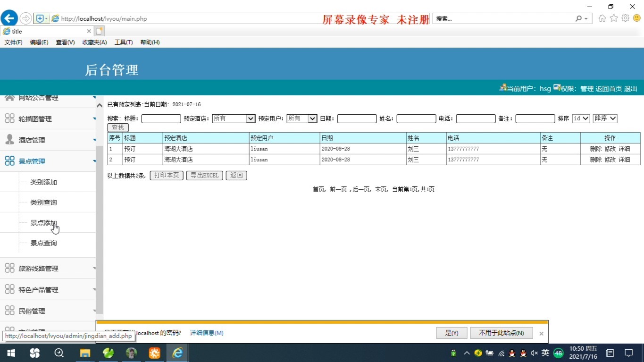Click the IE home icon

(x=602, y=18)
